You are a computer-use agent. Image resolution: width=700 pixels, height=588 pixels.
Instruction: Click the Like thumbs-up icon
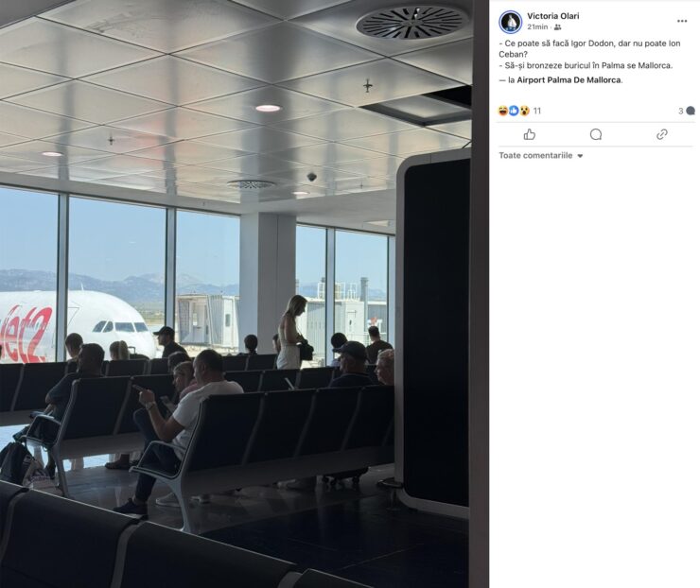coord(530,134)
